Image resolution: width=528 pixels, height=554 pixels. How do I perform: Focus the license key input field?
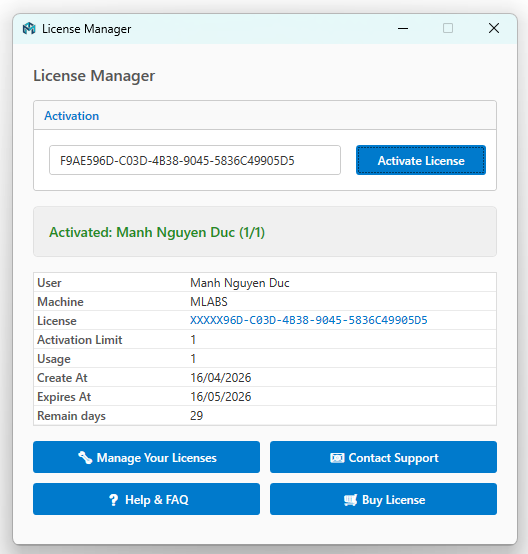pyautogui.click(x=195, y=160)
